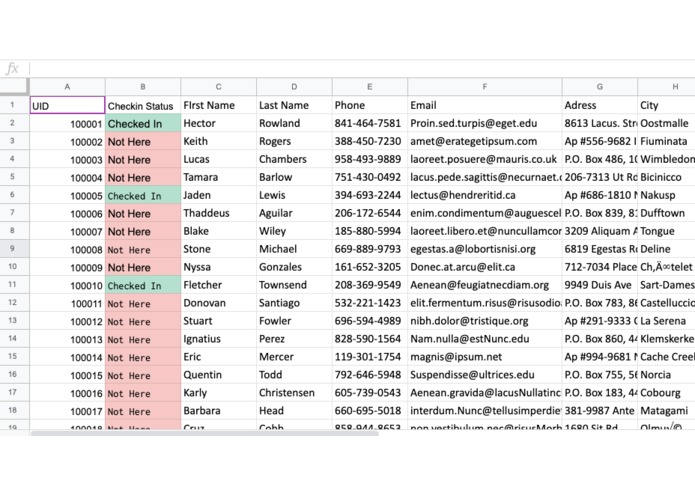
Task: Select column D header
Action: coord(294,87)
